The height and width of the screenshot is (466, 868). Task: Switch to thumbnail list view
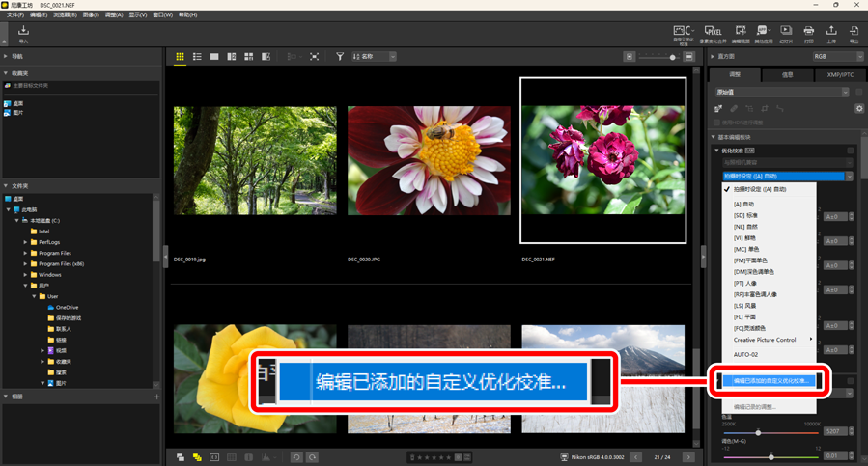(197, 57)
